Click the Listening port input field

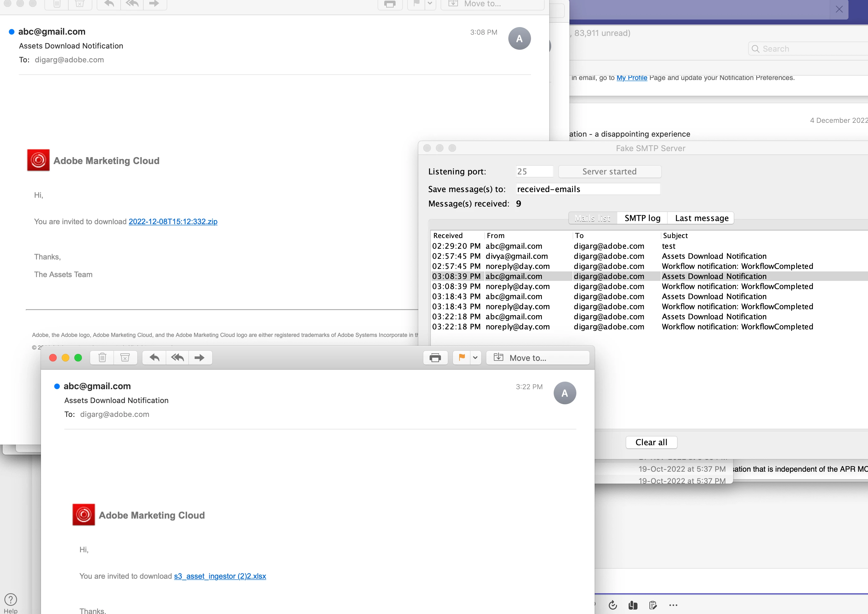click(x=534, y=172)
